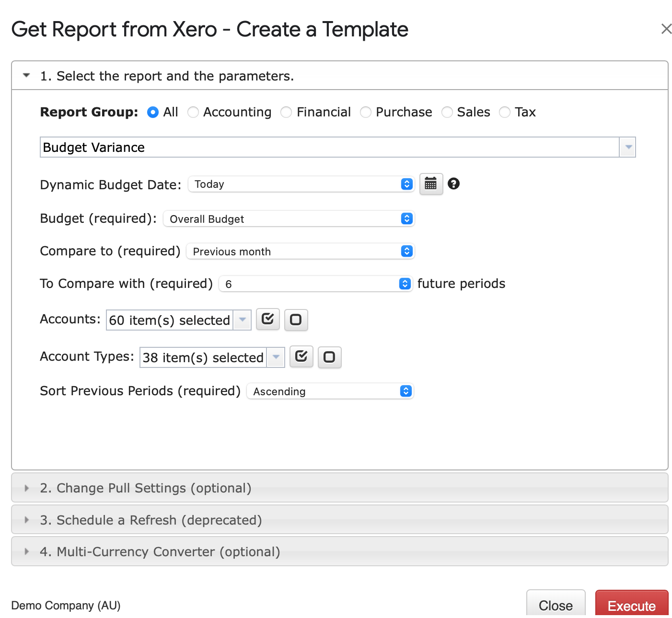Close the dialog with the X icon
Image resolution: width=672 pixels, height=618 pixels.
[666, 29]
